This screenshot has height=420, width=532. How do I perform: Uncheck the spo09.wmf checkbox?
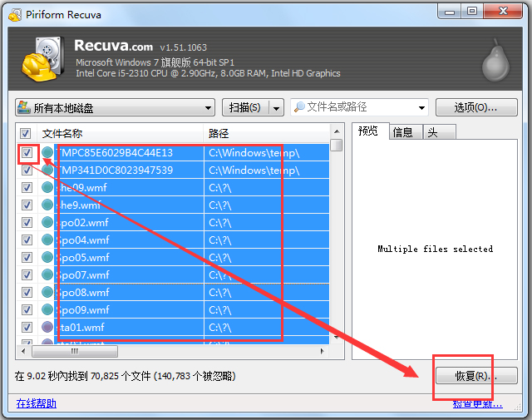point(27,309)
